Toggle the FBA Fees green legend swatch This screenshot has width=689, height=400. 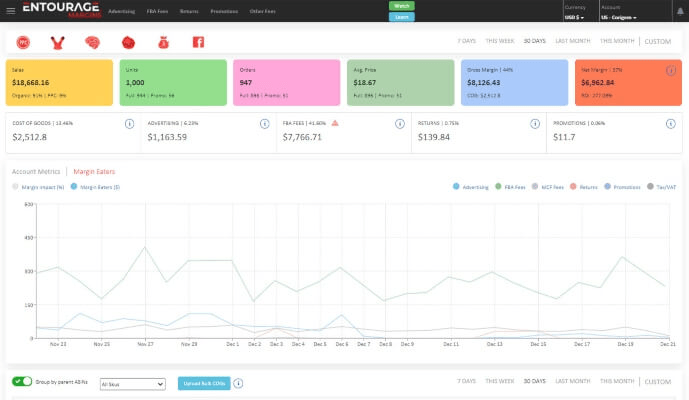click(x=498, y=186)
